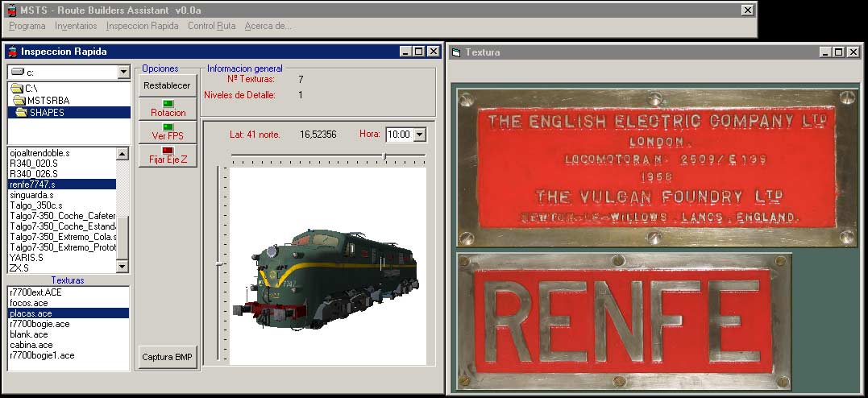Screen dimensions: 868x398
Task: Toggle Fijar Eje Z option
Action: click(x=168, y=155)
